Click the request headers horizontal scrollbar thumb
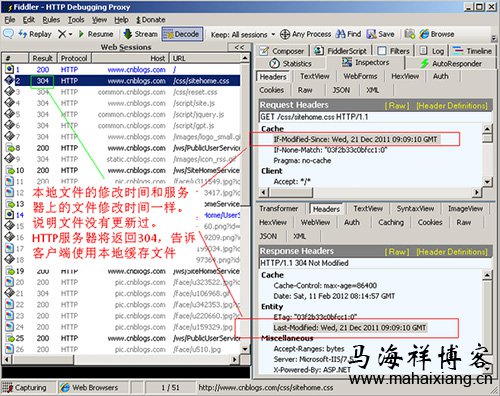The height and width of the screenshot is (396, 500). tap(291, 192)
